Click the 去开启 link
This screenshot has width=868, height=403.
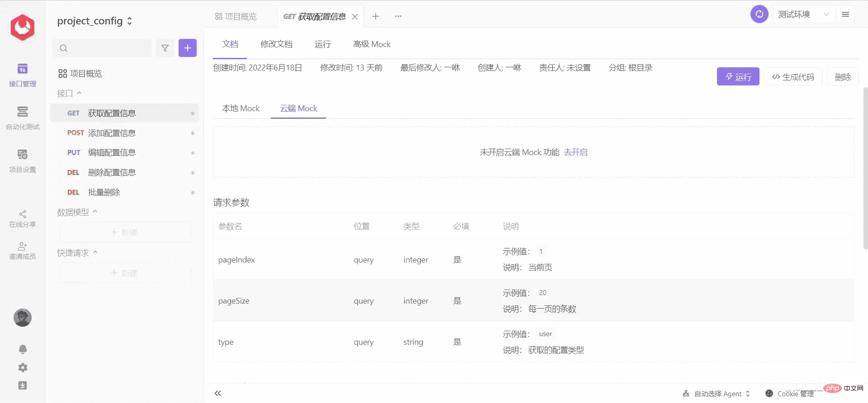coord(576,152)
